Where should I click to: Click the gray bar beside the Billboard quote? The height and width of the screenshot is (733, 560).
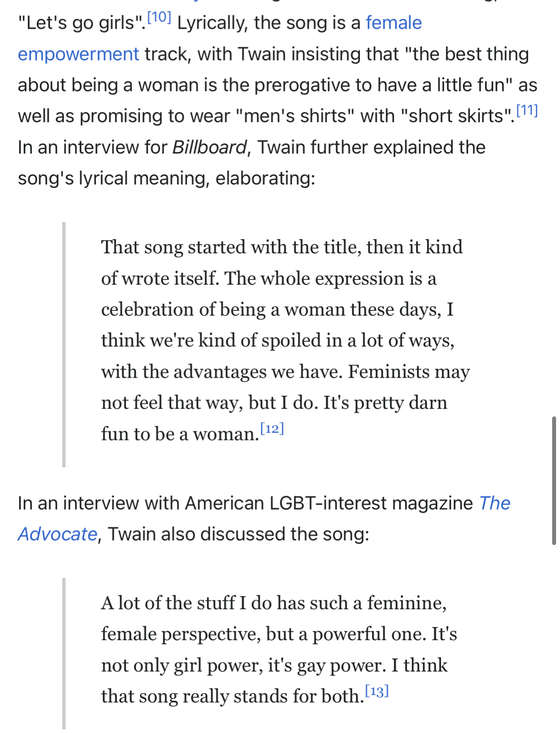[x=64, y=344]
